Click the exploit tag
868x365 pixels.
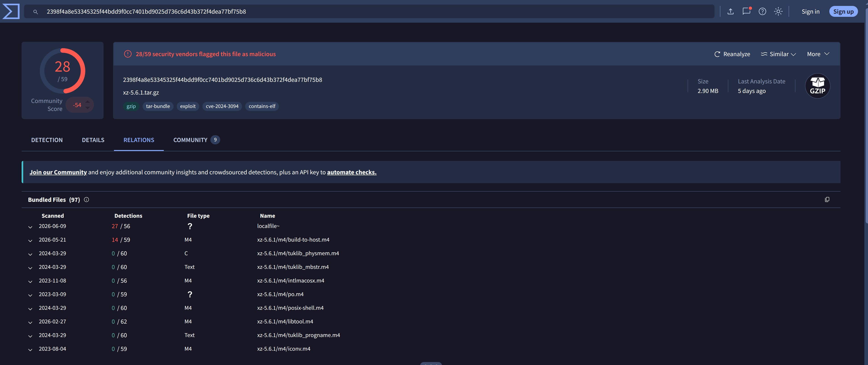point(188,106)
